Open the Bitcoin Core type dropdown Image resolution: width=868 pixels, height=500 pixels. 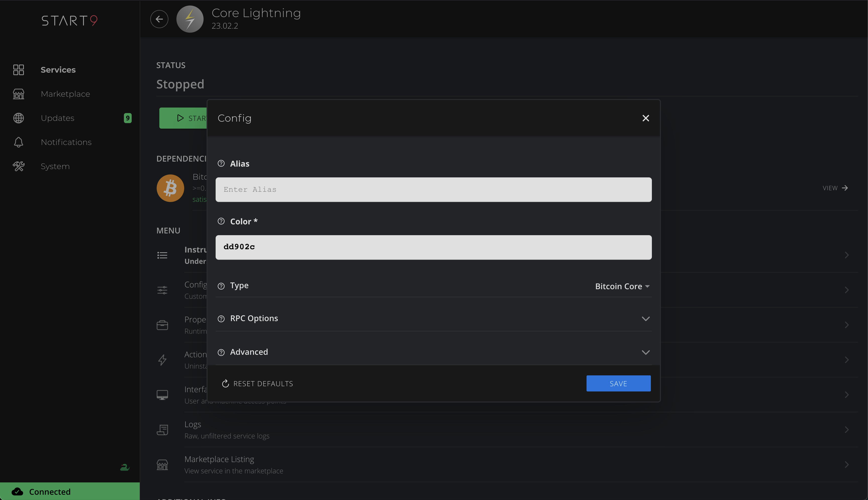(x=622, y=286)
